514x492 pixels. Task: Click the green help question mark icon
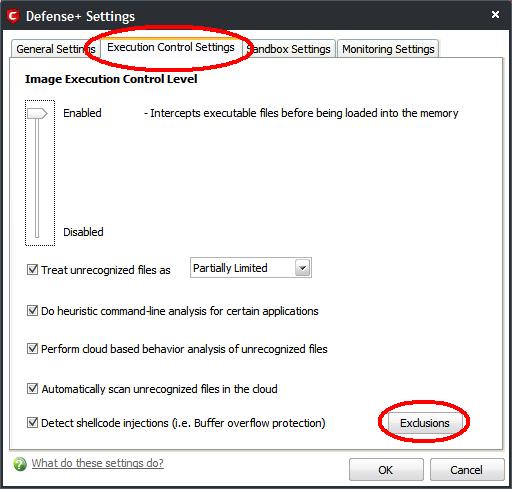click(20, 464)
